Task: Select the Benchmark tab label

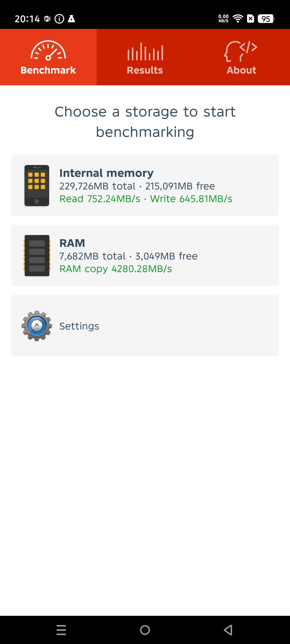Action: [48, 70]
